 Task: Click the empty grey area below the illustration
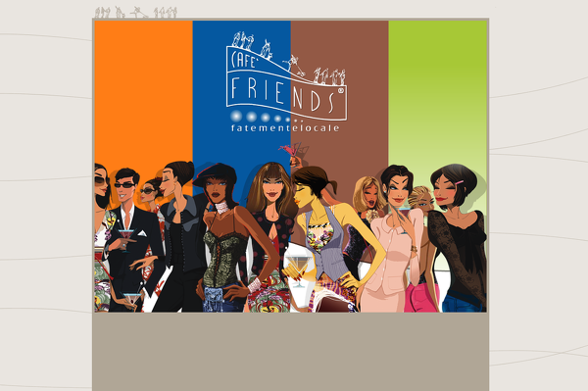(x=291, y=352)
